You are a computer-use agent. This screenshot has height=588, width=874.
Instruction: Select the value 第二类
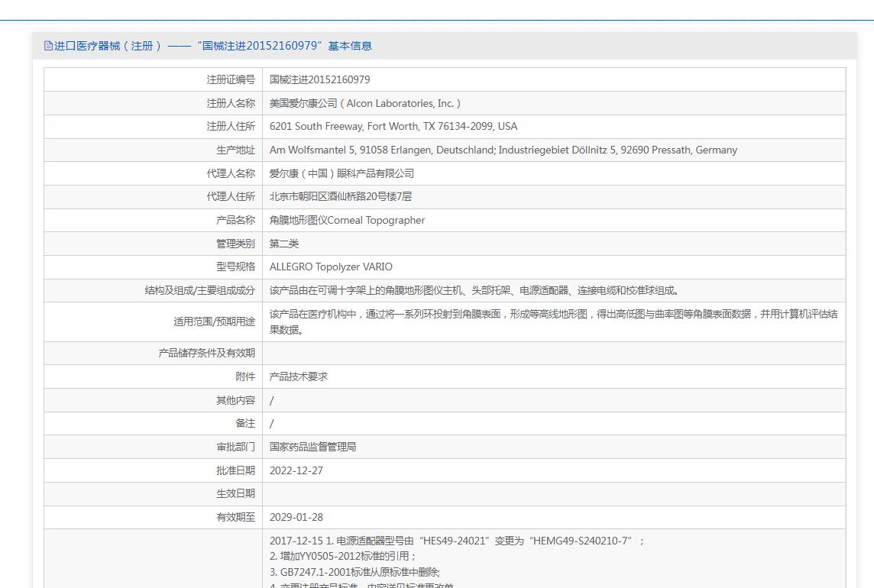click(x=284, y=244)
